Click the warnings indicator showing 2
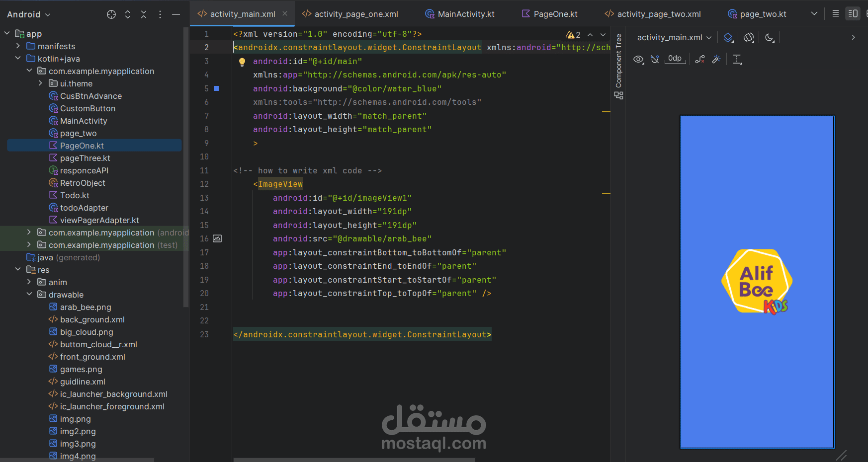The width and height of the screenshot is (868, 462). [x=573, y=35]
